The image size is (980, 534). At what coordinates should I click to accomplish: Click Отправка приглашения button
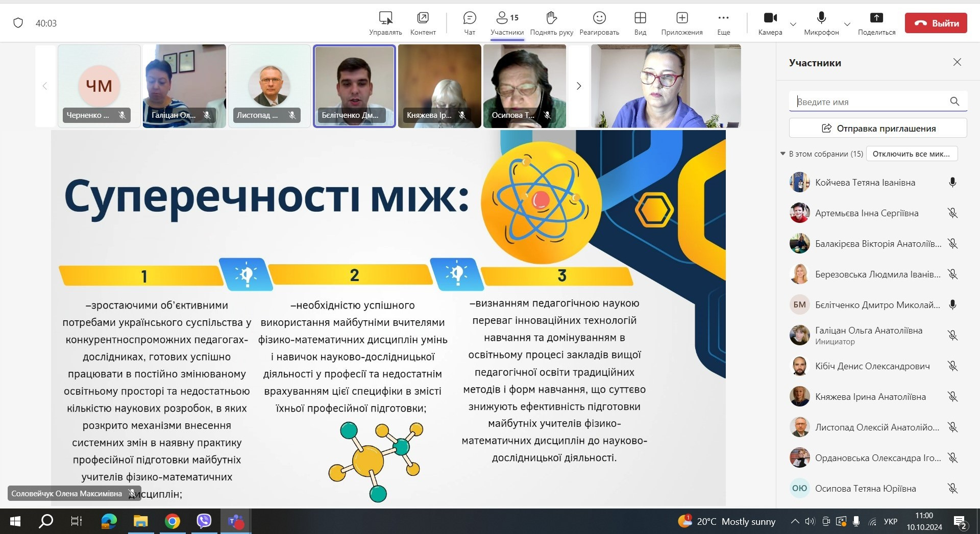pyautogui.click(x=878, y=128)
